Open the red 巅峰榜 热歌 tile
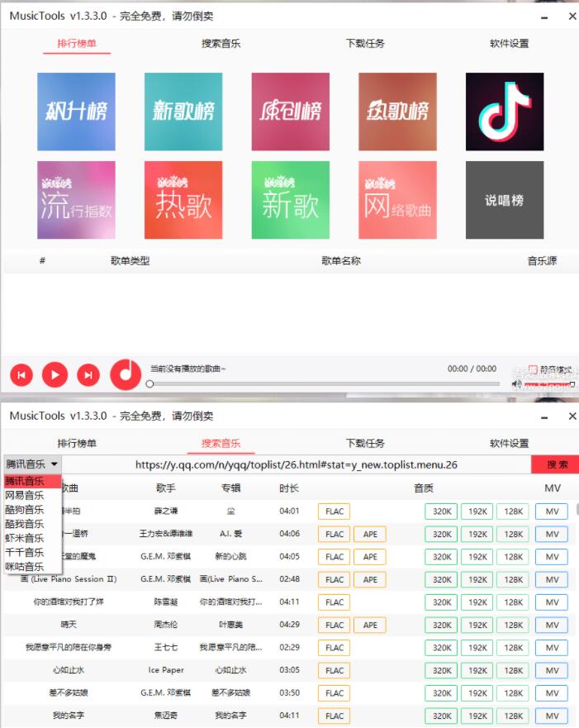This screenshot has height=728, width=579. (x=183, y=200)
